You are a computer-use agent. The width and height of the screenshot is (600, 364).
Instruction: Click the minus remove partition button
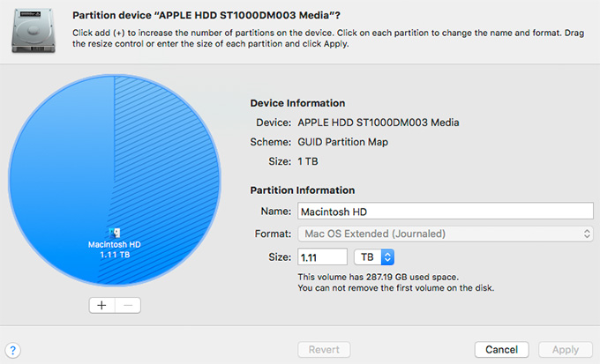click(x=128, y=306)
